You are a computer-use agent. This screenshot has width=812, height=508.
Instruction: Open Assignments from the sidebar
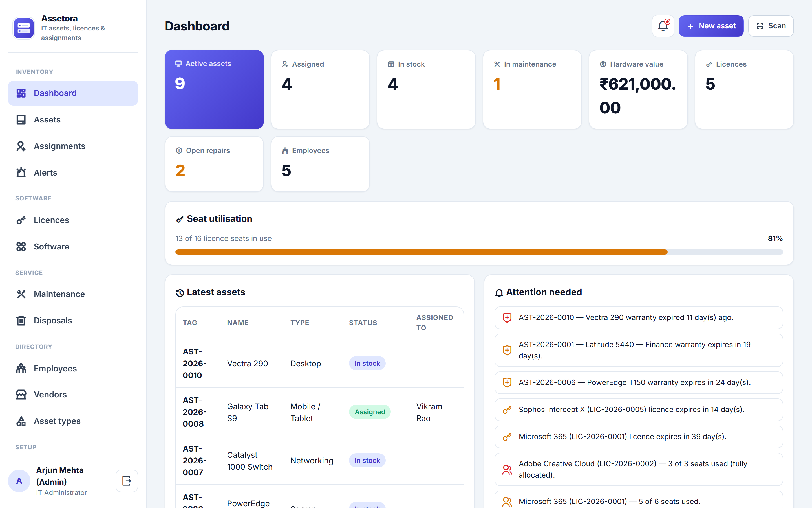pos(73,146)
